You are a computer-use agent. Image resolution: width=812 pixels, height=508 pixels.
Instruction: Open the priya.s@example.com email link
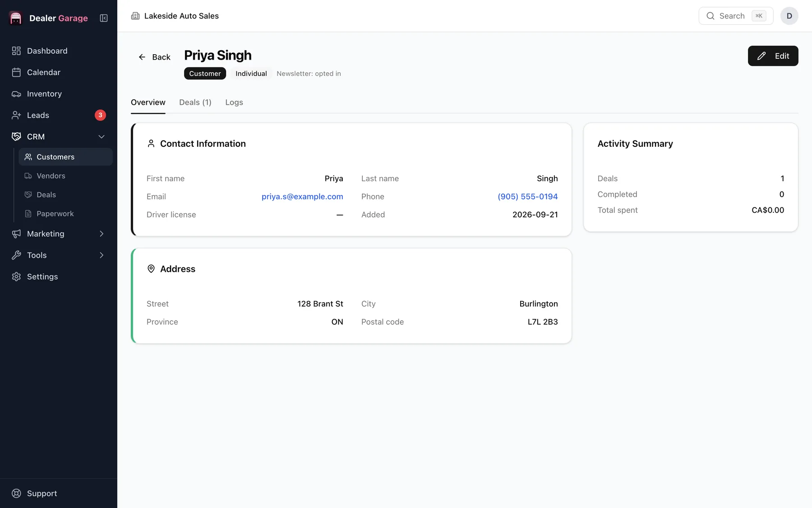point(302,196)
